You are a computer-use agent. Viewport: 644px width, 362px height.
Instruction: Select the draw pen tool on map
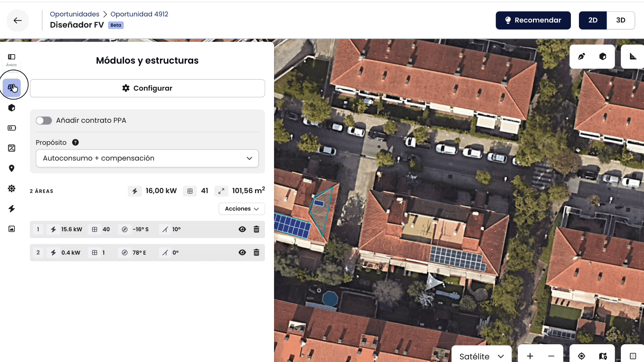tap(582, 56)
